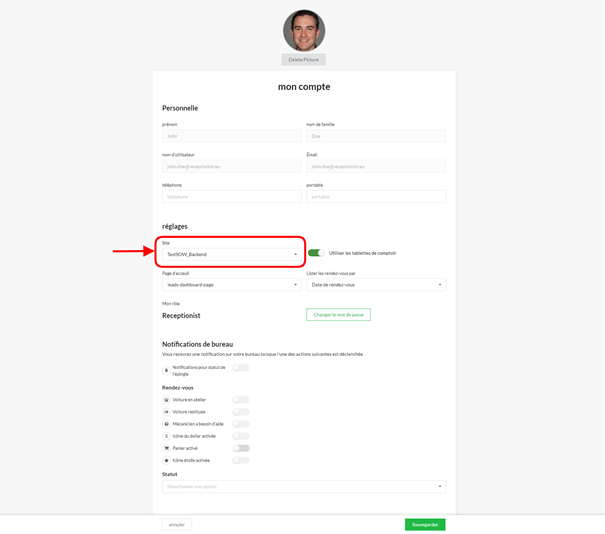The image size is (605, 534).
Task: Click the Voiture en atelier icon
Action: (x=166, y=400)
